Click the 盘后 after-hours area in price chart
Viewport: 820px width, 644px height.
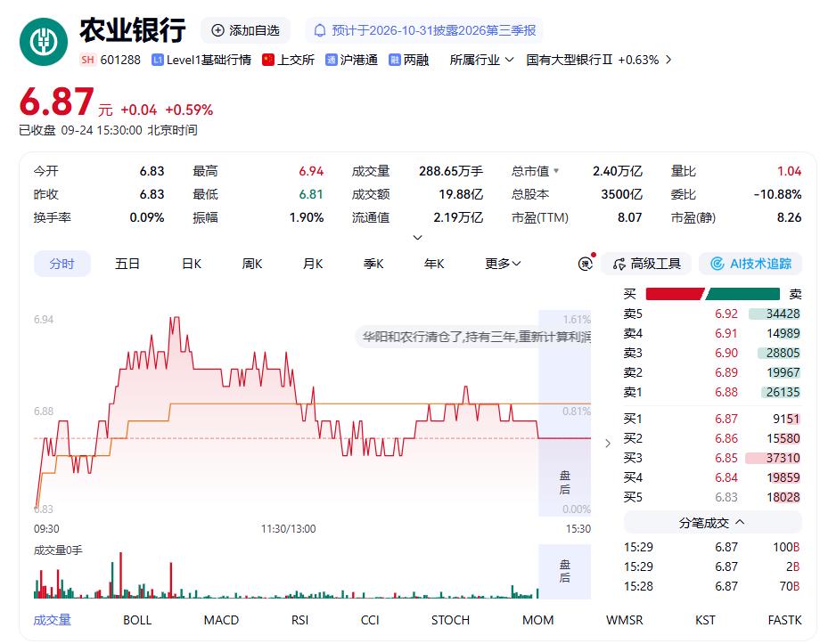[x=565, y=413]
